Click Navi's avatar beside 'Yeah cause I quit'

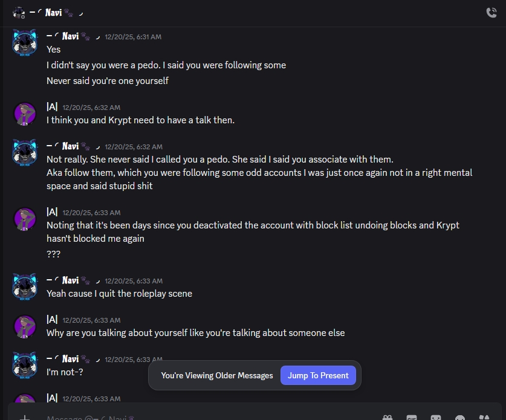(25, 287)
